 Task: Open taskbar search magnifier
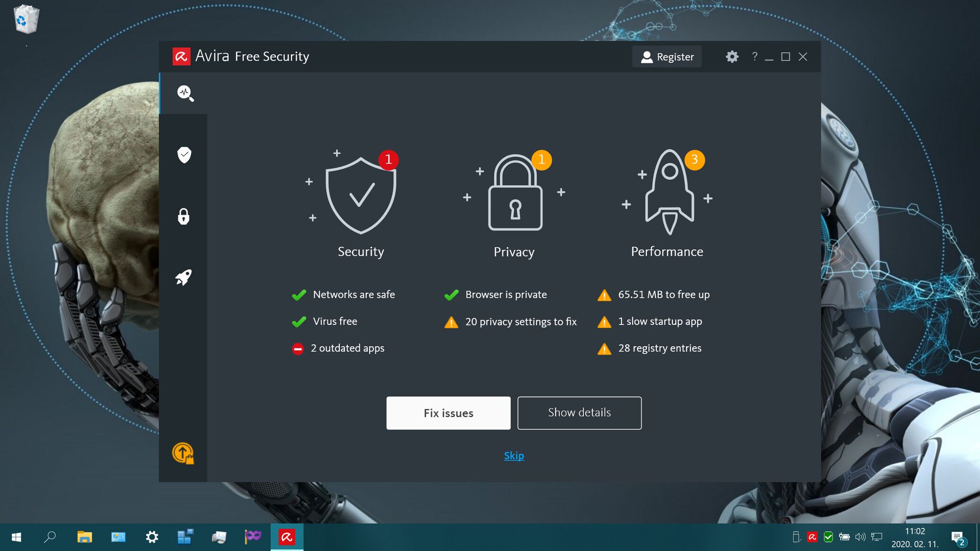click(x=50, y=537)
